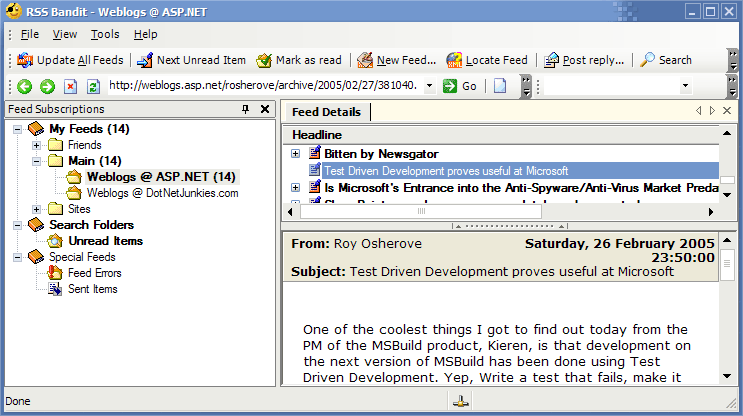Click the New Feed icon

click(x=365, y=60)
